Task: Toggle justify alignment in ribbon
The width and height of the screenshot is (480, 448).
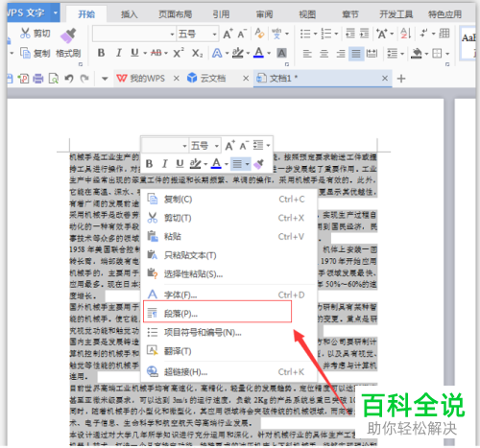Action: [x=356, y=53]
